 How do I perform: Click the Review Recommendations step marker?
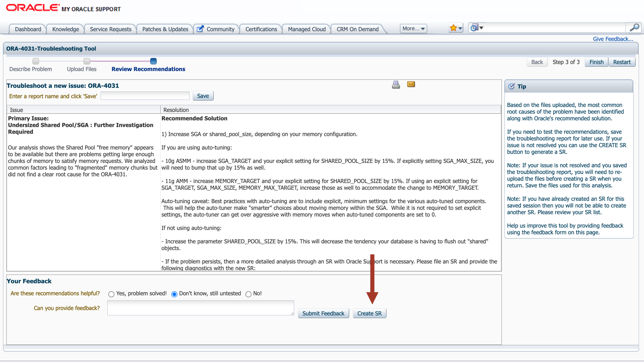[153, 61]
